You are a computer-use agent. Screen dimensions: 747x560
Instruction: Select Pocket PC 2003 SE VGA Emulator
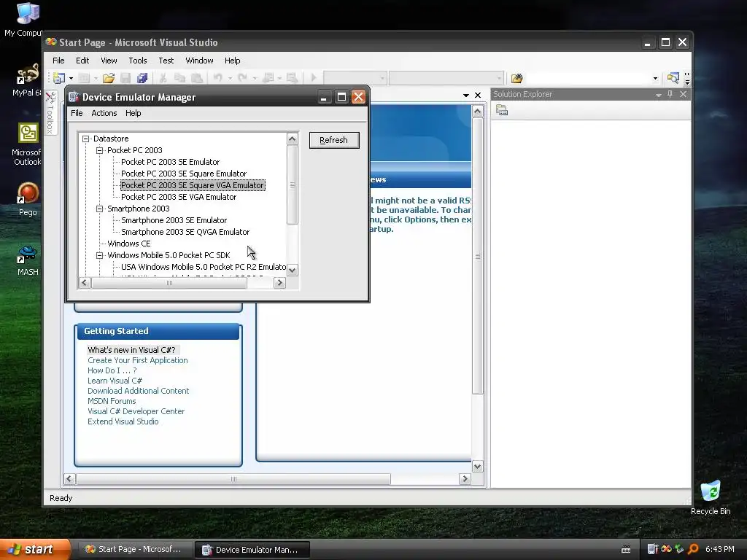point(179,197)
